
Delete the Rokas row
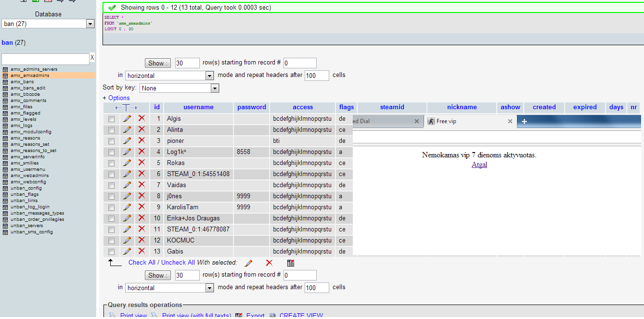coord(142,163)
